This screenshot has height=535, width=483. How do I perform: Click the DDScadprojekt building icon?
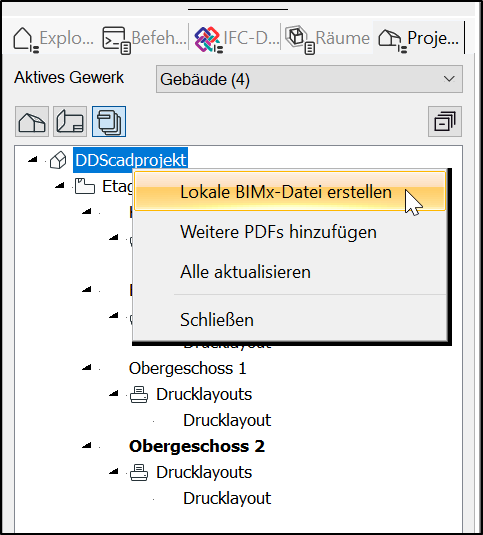58,160
